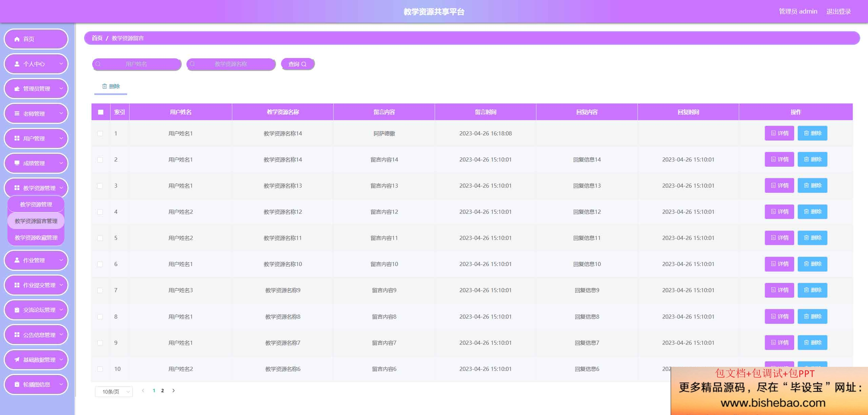This screenshot has width=868, height=415.
Task: Expand the 用户管理 menu chevron
Action: (61, 138)
